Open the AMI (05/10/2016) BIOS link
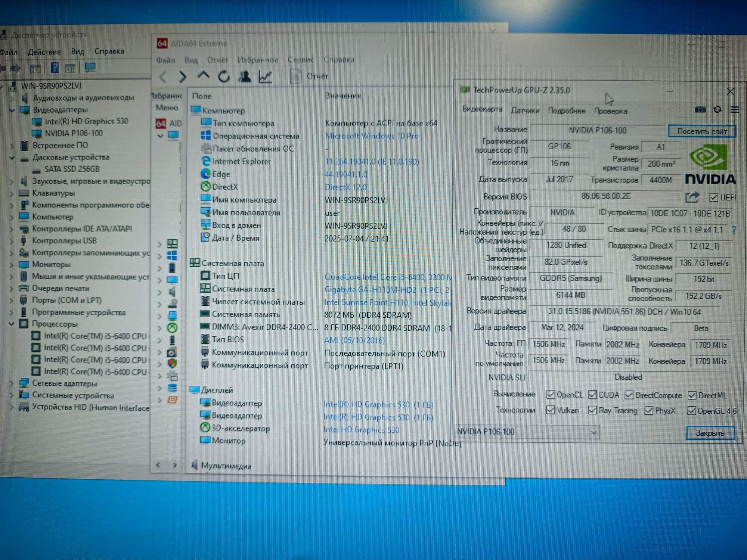 coord(354,340)
